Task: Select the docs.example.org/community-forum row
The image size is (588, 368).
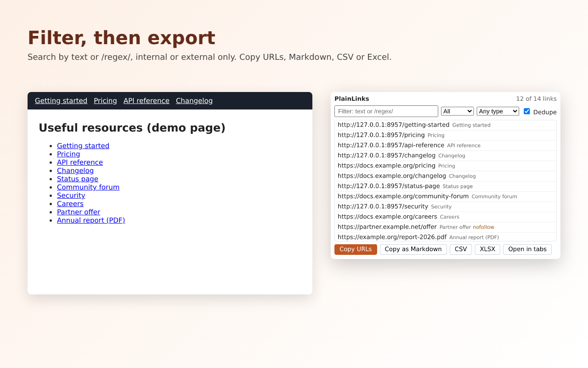Action: pos(446,196)
